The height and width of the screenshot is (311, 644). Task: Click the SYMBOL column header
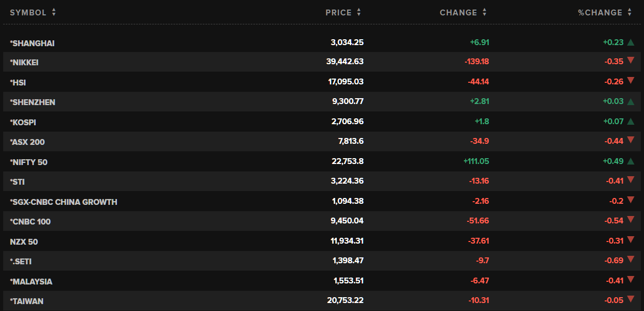[28, 12]
